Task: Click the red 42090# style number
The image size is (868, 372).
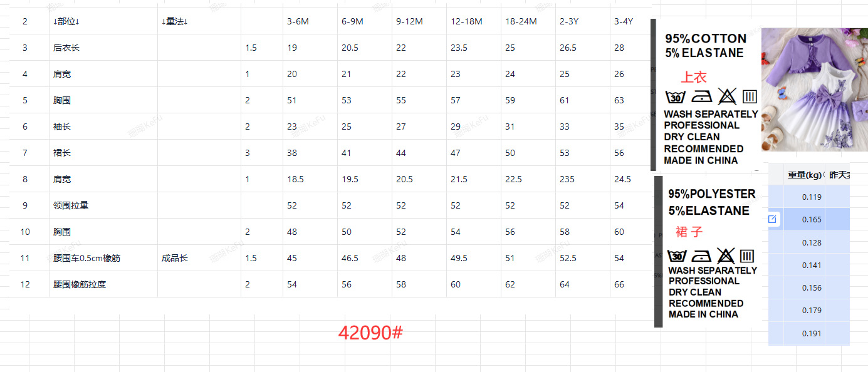Action: (x=370, y=333)
